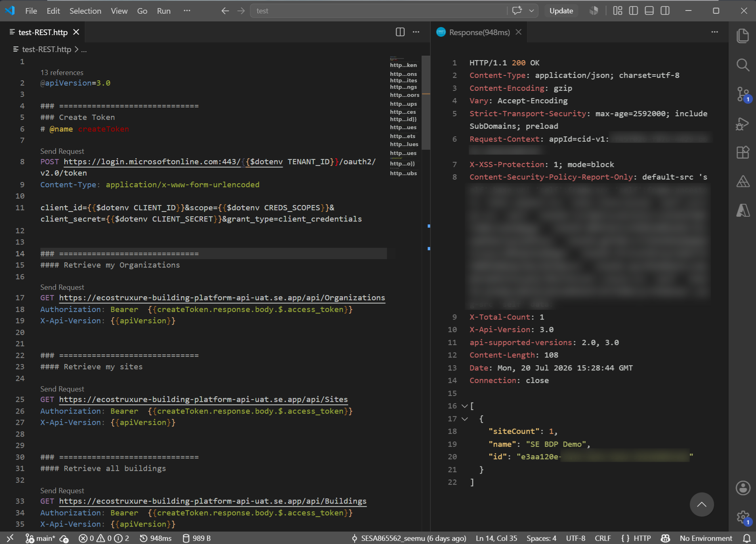Open the Extensions view
Image resolution: width=756 pixels, height=544 pixels.
[x=743, y=153]
